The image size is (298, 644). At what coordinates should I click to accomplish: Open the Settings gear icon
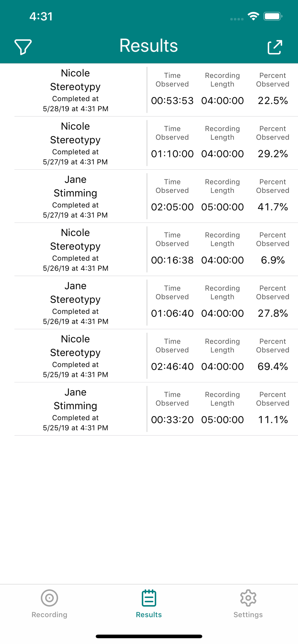pos(248,598)
